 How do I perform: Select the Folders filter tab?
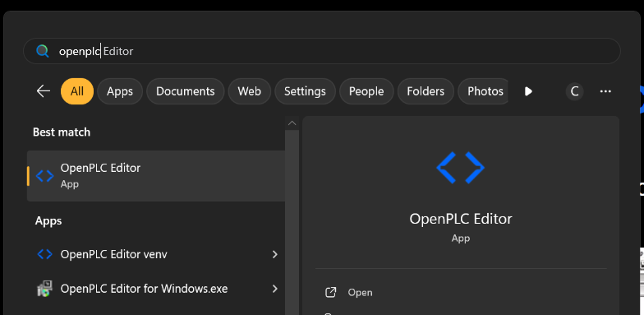pyautogui.click(x=425, y=91)
